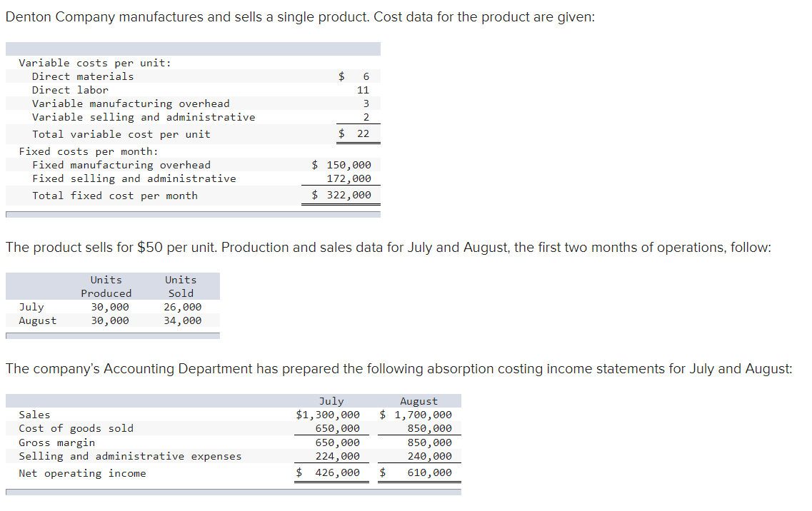Screen dimensions: 812x511
Task: Select July units sold value 26,000
Action: tap(182, 307)
